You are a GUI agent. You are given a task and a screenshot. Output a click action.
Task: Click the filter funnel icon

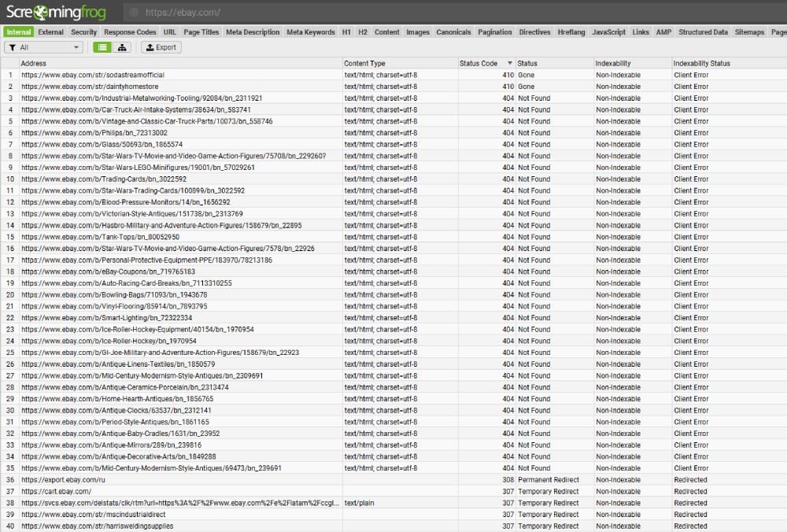click(x=12, y=47)
